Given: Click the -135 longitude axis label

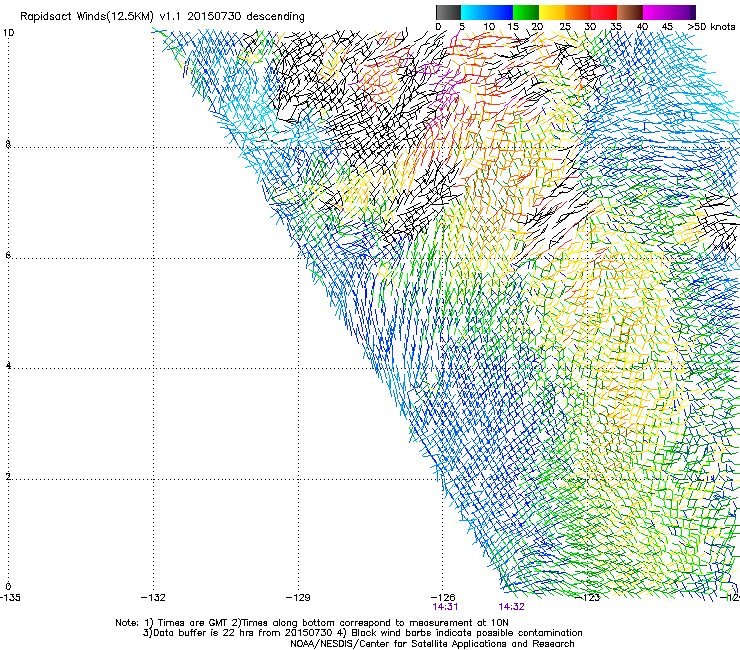Looking at the screenshot, I should pyautogui.click(x=10, y=598).
